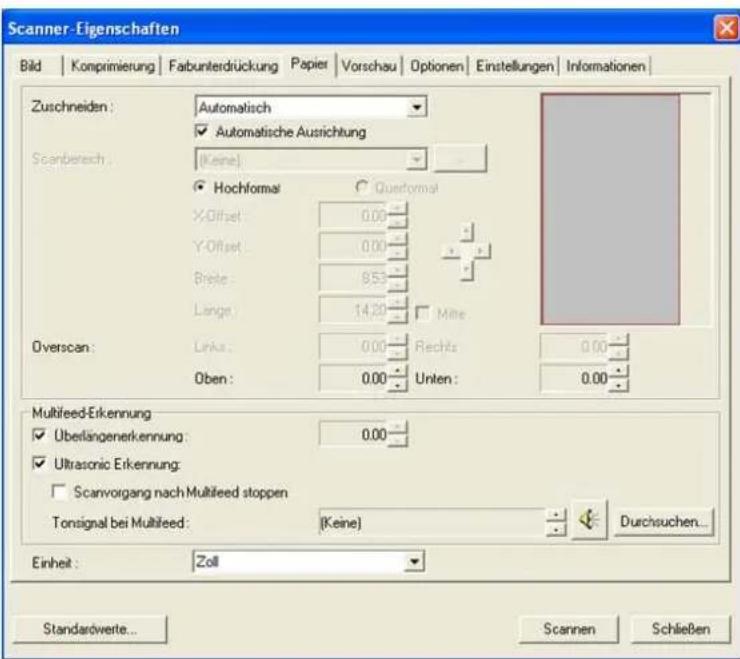Click the Standardwerte button
The image size is (740, 659).
pyautogui.click(x=90, y=629)
